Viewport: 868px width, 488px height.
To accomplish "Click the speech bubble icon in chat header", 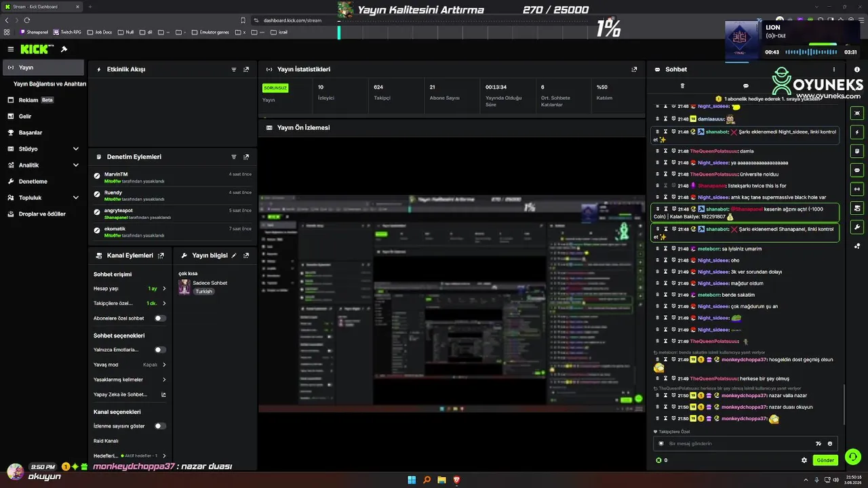I will [746, 86].
